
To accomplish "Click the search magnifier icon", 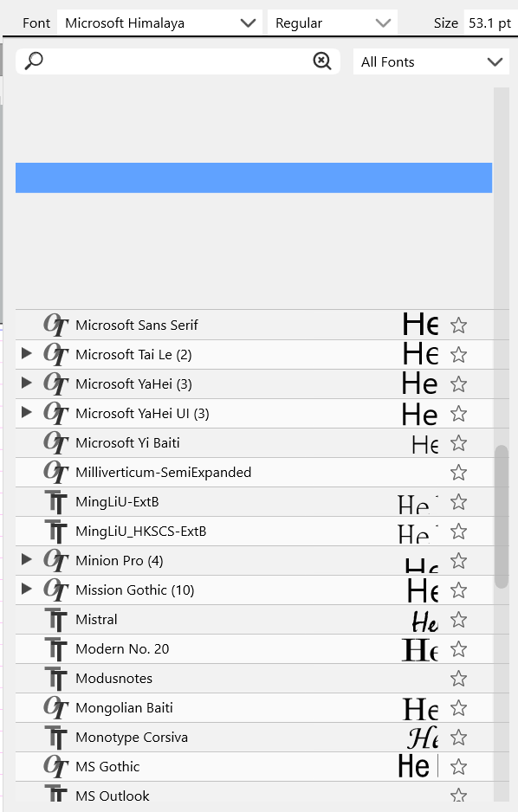I will click(x=34, y=61).
